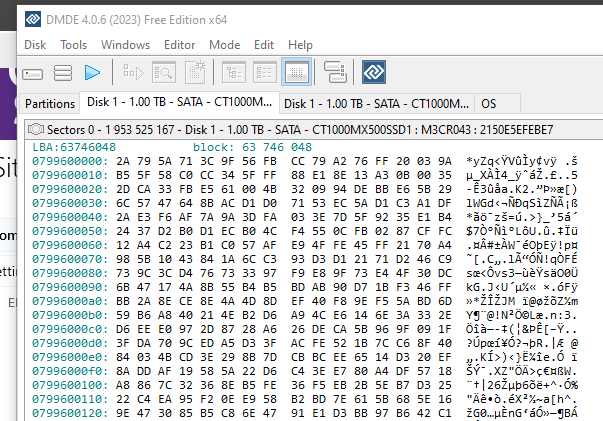Open the Edit menu
The width and height of the screenshot is (603, 421).
click(x=264, y=45)
